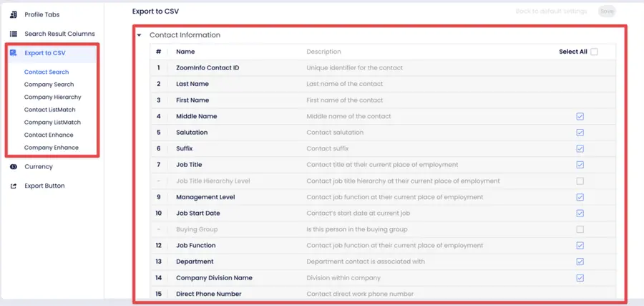Click the Export to CSV page title
This screenshot has width=644, height=306.
coord(155,11)
